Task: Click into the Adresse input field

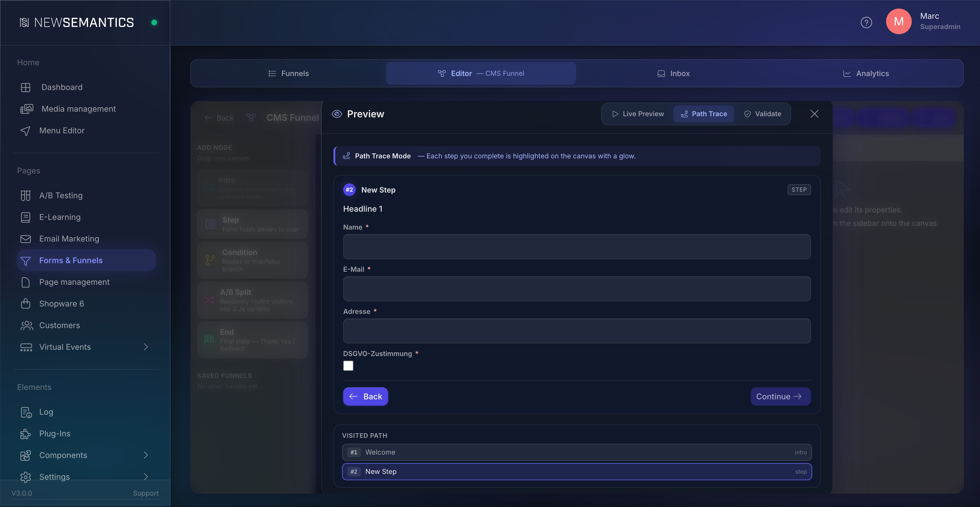Action: click(x=577, y=331)
